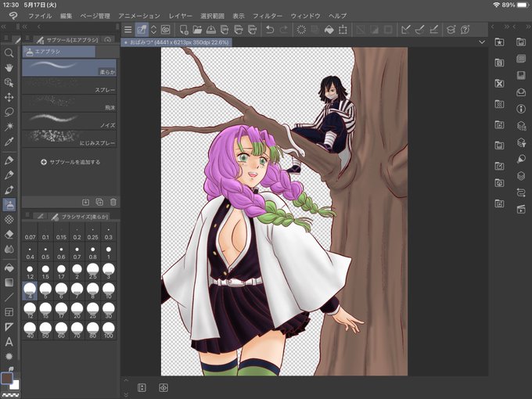Image resolution: width=532 pixels, height=399 pixels.
Task: Expand bottom panel up chevron
Action: click(x=126, y=380)
